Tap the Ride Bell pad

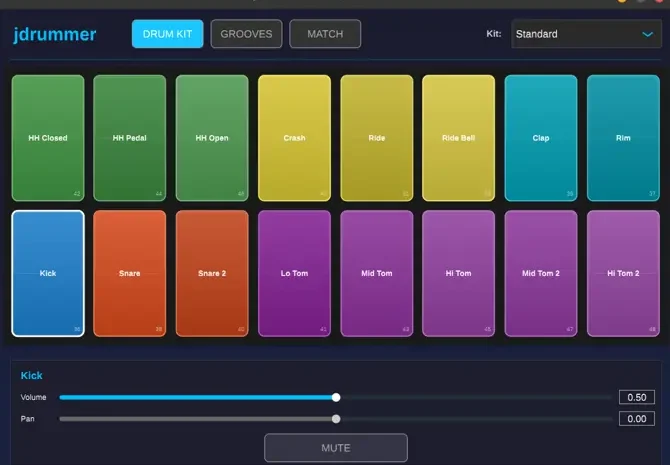click(x=458, y=138)
